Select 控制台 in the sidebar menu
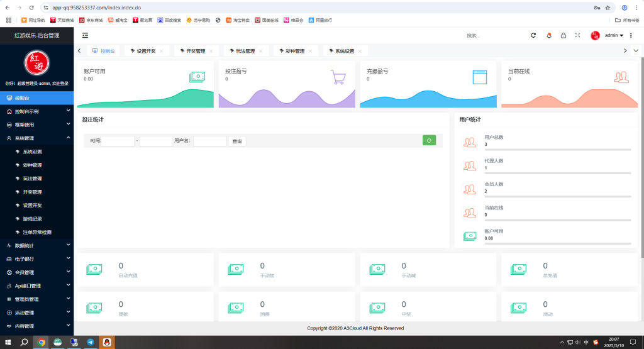The height and width of the screenshot is (349, 644). pos(36,98)
